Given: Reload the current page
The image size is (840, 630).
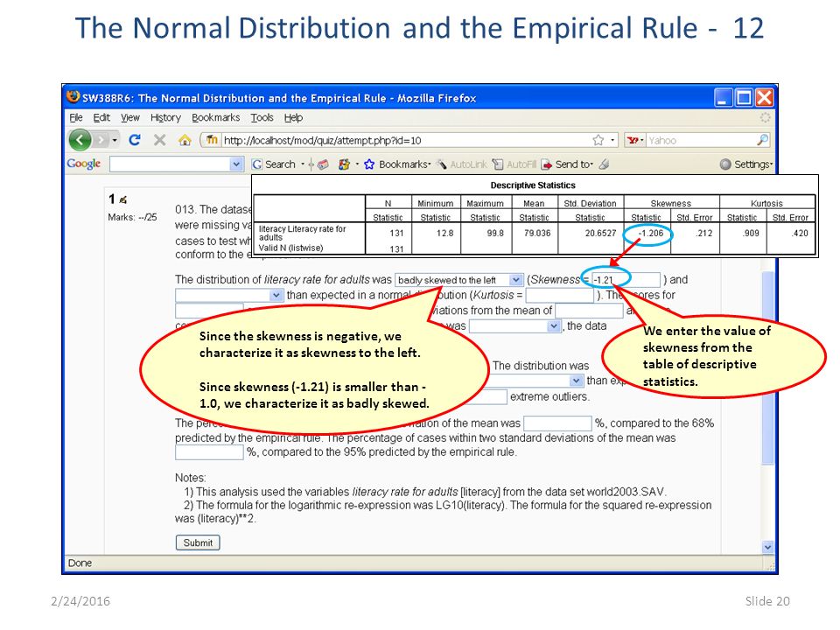Looking at the screenshot, I should pos(135,140).
